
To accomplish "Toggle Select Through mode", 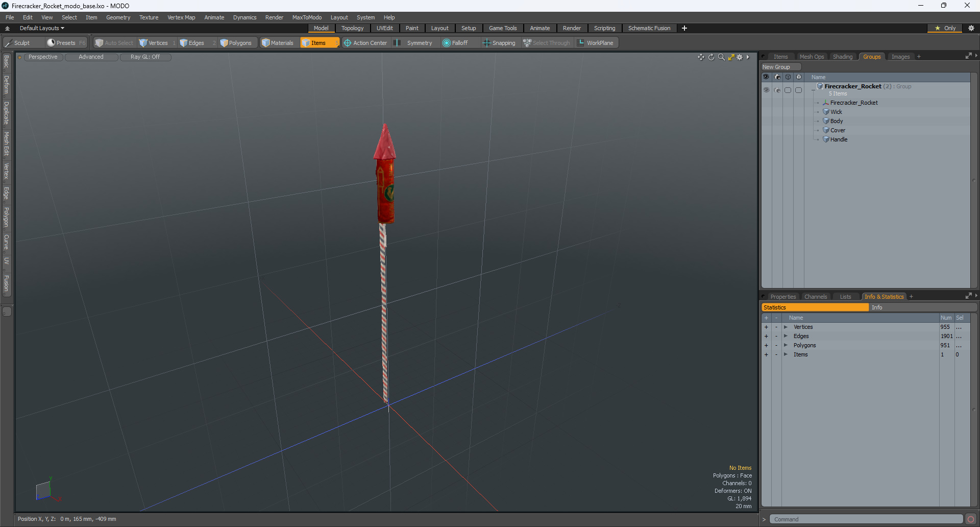I will point(547,43).
